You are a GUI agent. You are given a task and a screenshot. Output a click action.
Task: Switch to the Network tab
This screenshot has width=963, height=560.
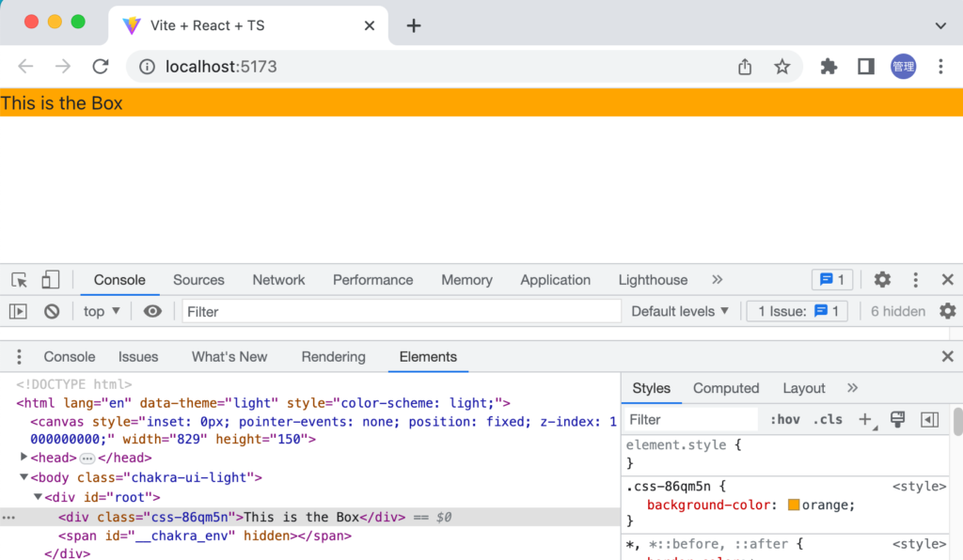coord(278,280)
